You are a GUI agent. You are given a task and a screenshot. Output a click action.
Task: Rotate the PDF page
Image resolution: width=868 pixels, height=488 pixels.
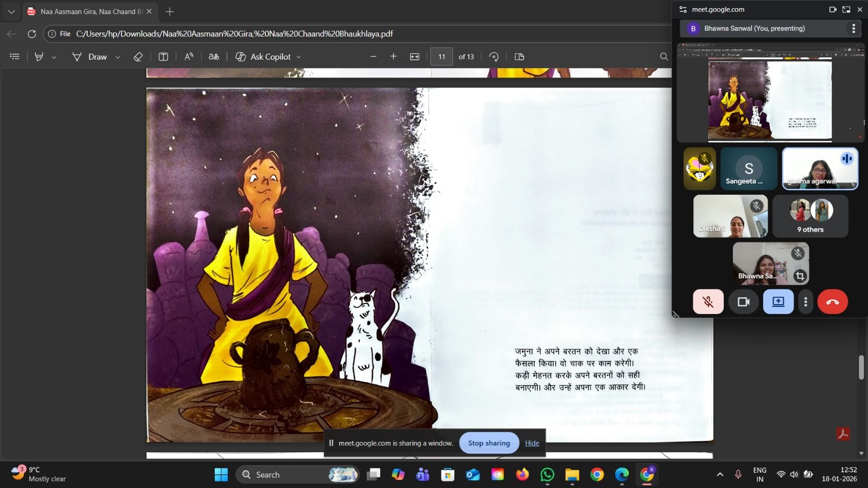[494, 56]
